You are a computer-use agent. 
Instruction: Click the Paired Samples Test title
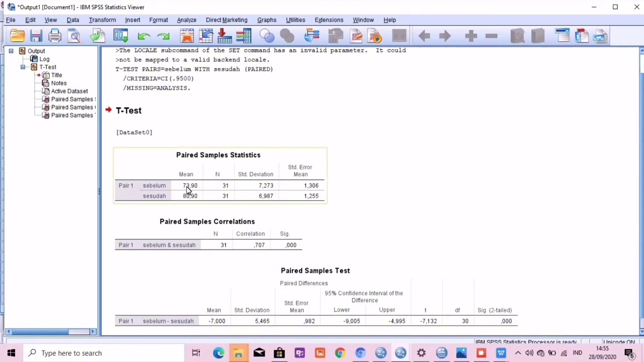pos(315,270)
